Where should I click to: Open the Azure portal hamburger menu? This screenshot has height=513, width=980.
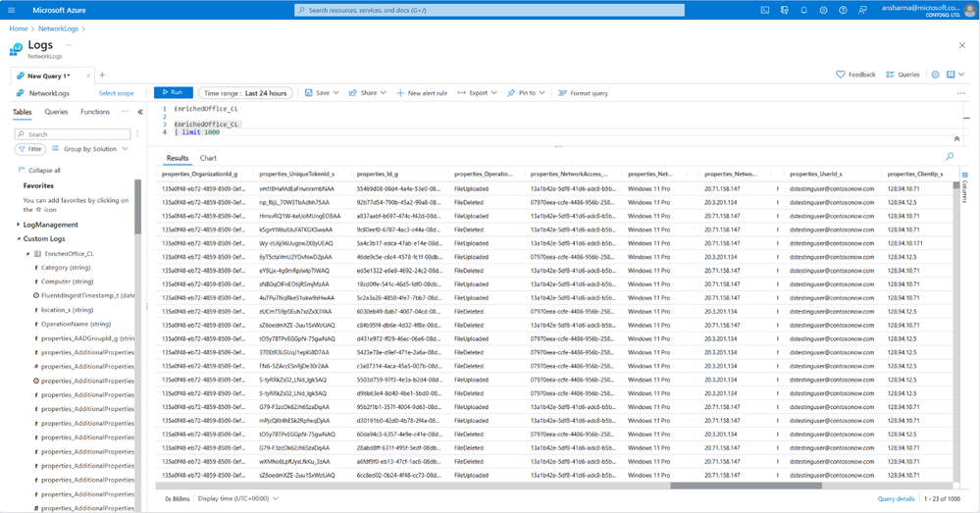11,10
